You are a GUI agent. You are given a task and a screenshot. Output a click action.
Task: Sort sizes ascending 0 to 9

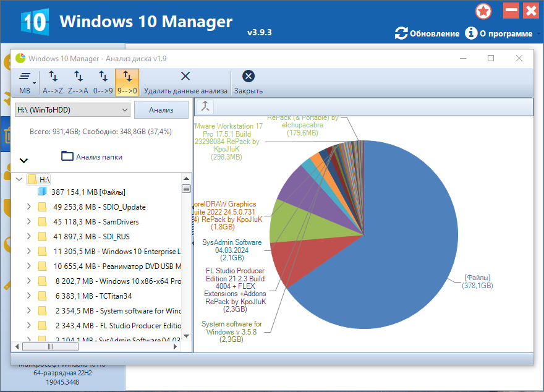(103, 76)
